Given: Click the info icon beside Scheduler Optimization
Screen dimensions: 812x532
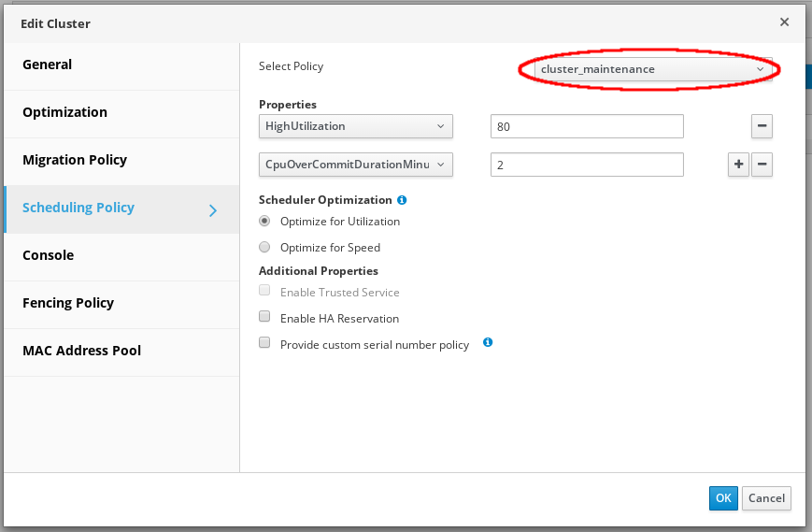Looking at the screenshot, I should click(402, 200).
